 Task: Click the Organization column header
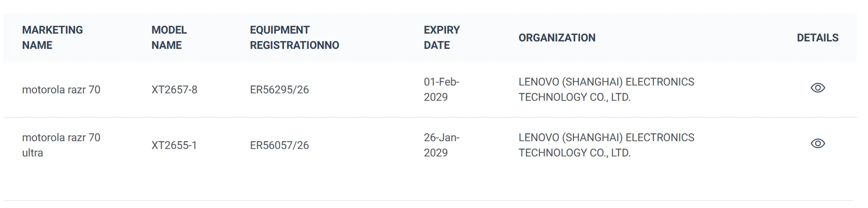click(557, 38)
